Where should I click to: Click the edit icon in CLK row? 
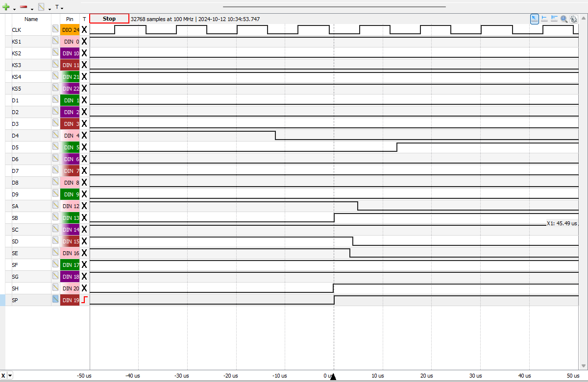[x=56, y=29]
